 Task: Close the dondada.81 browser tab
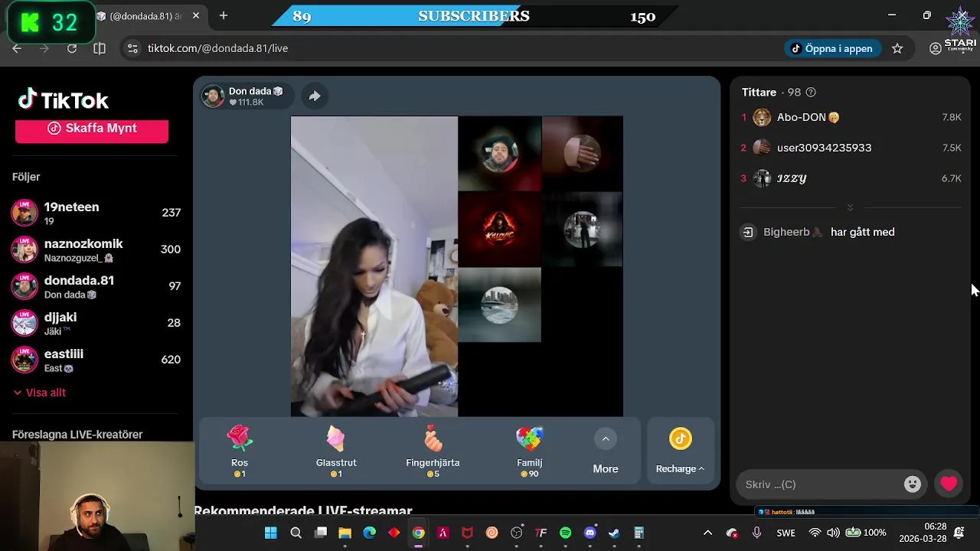(196, 15)
